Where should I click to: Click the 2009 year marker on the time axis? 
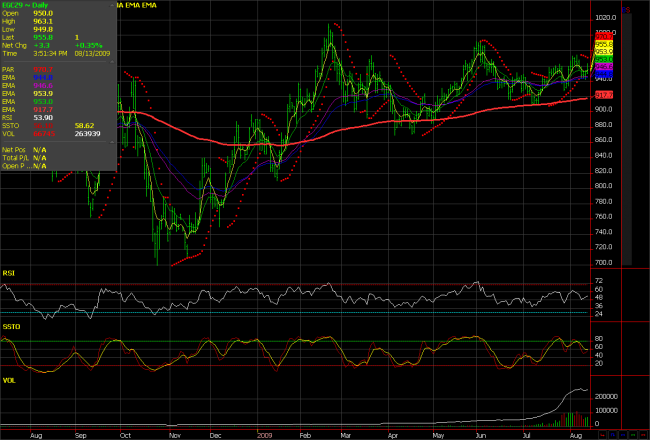(264, 435)
